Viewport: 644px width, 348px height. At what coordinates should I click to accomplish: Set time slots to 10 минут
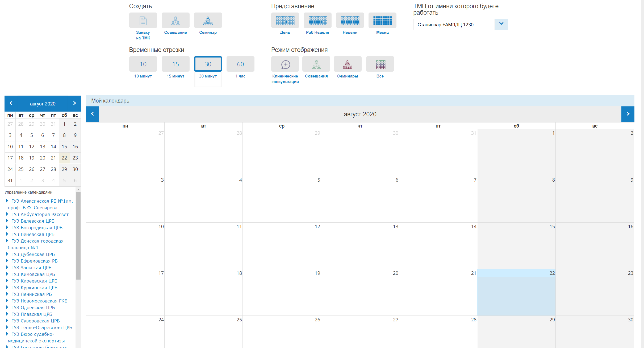pyautogui.click(x=143, y=64)
